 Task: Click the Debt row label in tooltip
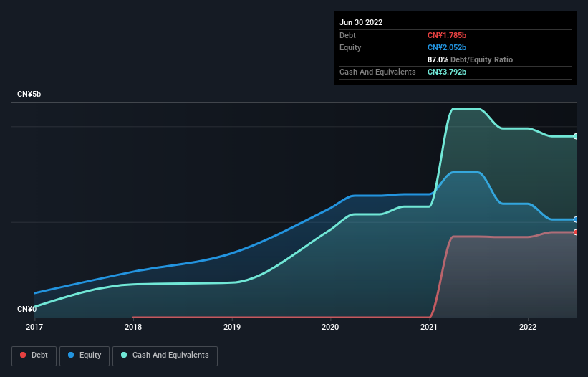point(347,35)
